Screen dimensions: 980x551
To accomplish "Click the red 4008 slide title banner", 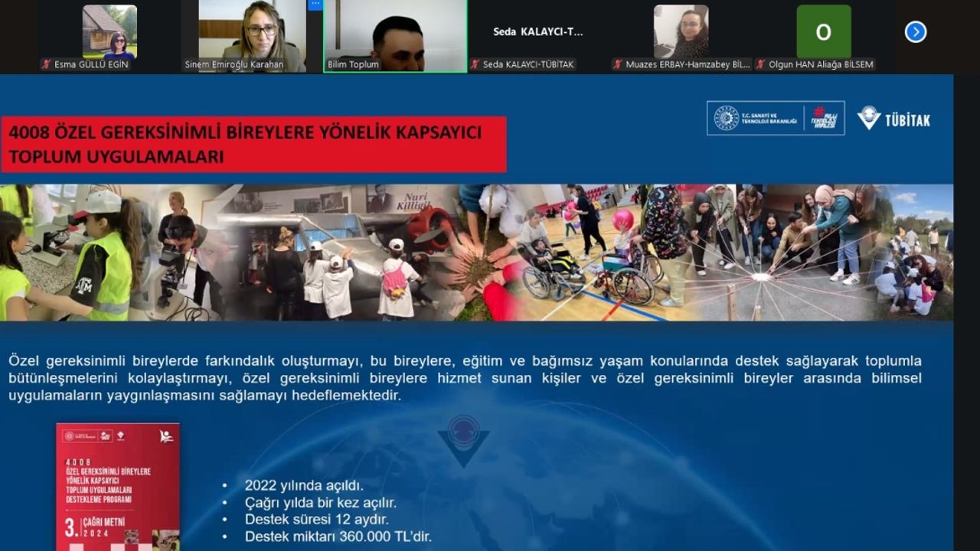I will pyautogui.click(x=253, y=144).
